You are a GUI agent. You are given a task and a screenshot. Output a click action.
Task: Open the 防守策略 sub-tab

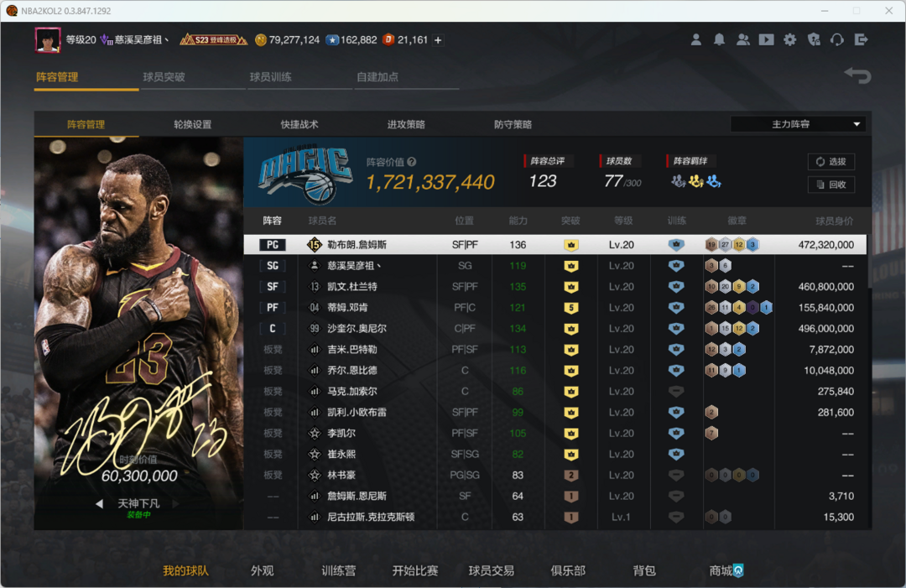tap(513, 124)
